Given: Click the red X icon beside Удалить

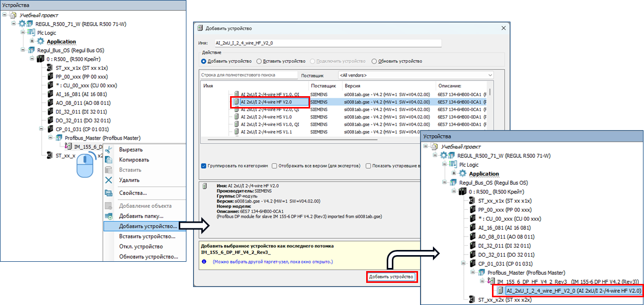Looking at the screenshot, I should click(x=108, y=180).
